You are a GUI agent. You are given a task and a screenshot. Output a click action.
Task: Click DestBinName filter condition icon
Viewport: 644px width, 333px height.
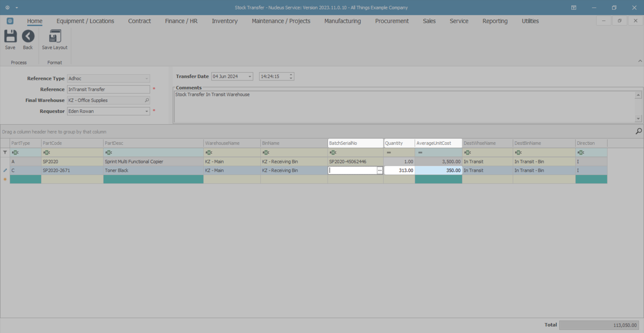[x=518, y=152]
